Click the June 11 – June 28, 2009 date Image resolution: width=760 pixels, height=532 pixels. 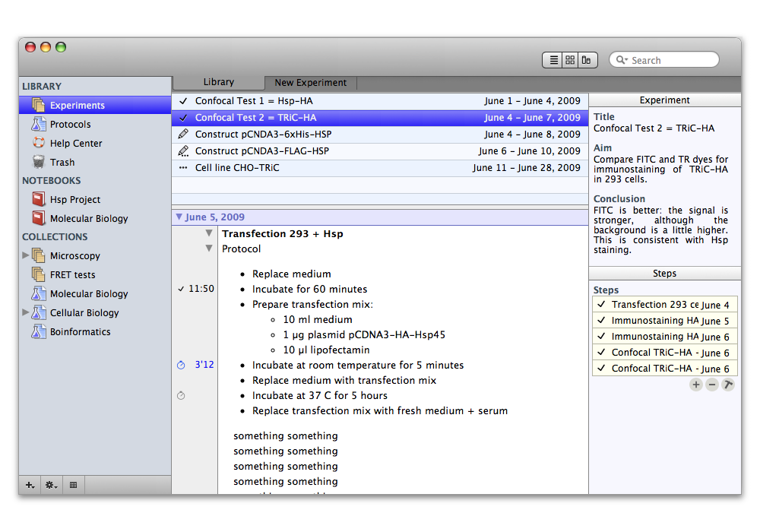pyautogui.click(x=527, y=168)
